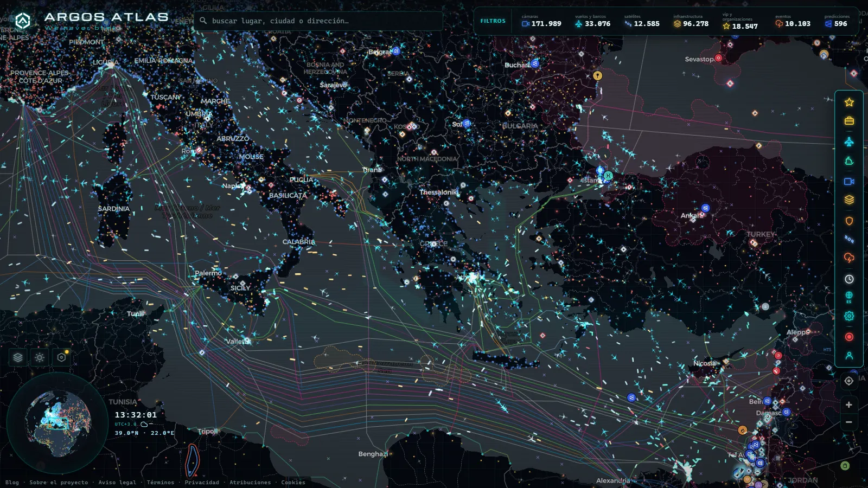Open the clock history icon in sidebar
Image resolution: width=868 pixels, height=488 pixels.
[849, 279]
